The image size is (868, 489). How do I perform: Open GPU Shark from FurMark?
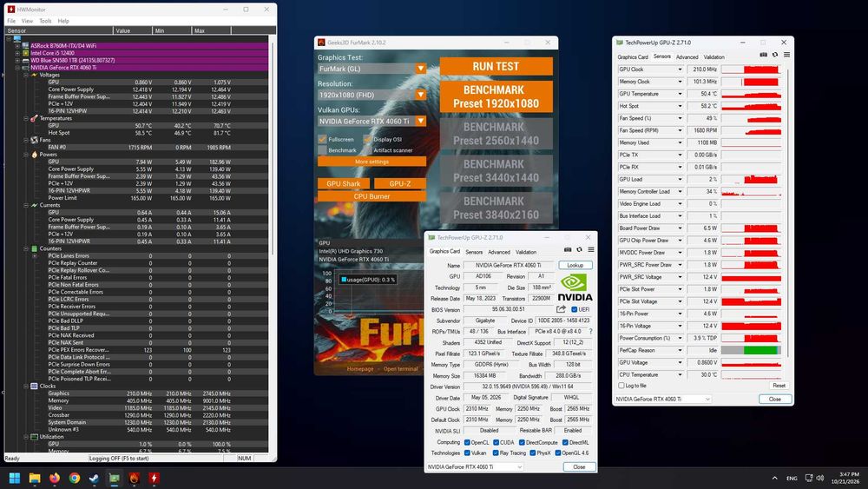coord(343,184)
